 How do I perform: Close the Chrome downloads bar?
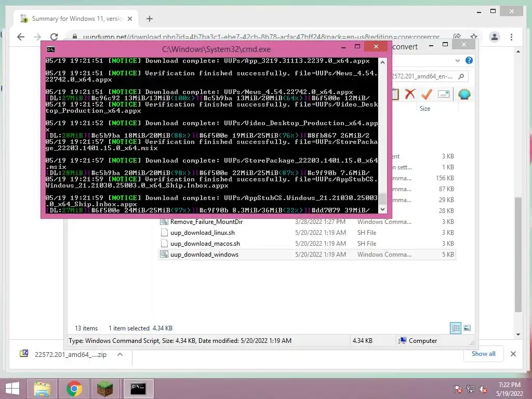(513, 354)
